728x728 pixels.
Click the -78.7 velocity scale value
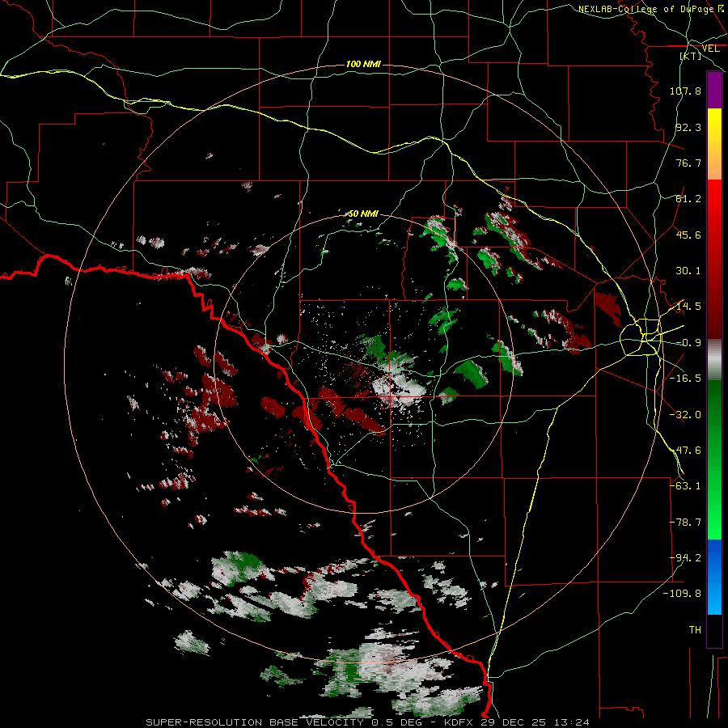[x=685, y=523]
